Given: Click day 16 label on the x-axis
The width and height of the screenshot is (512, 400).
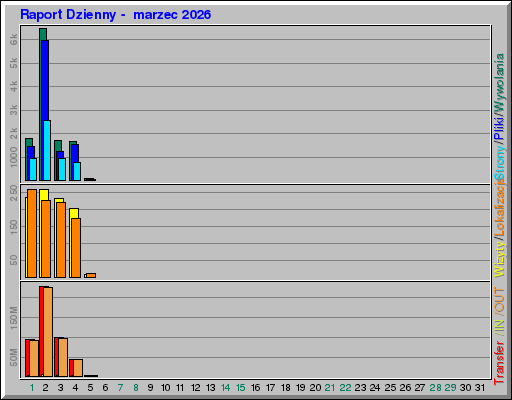Looking at the screenshot, I should pos(256,388).
